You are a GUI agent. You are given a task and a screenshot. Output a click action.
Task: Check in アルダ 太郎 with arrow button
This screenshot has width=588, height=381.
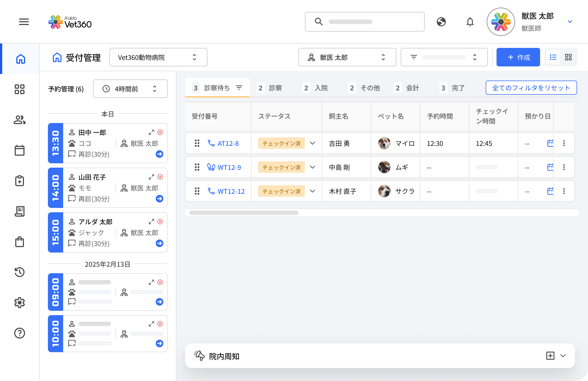(x=160, y=243)
